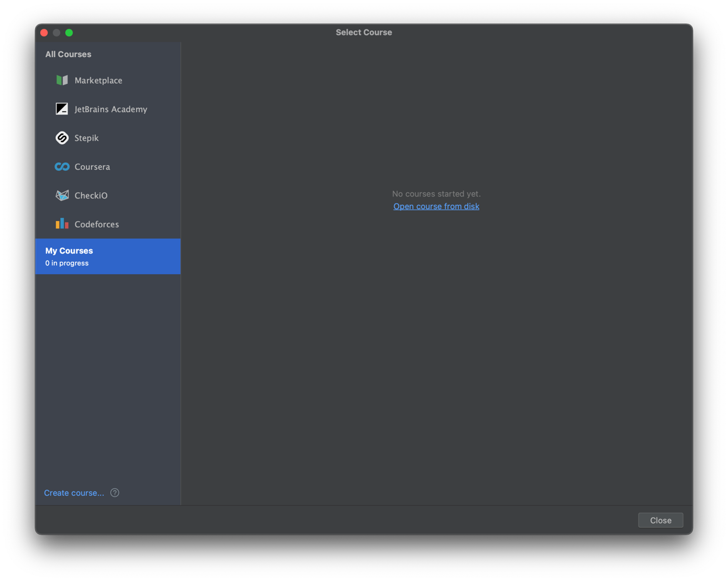Screen dimensions: 728x581
Task: Maximize the Select Course window with green button
Action: pyautogui.click(x=69, y=33)
